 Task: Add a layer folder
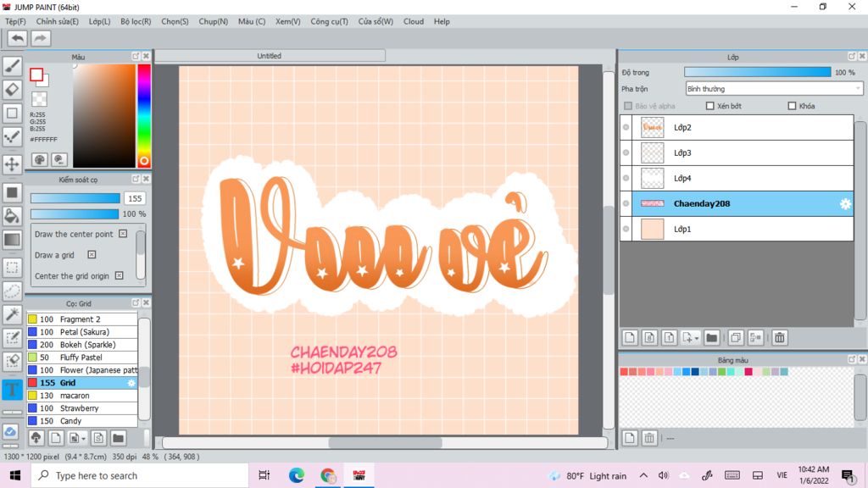click(x=712, y=337)
